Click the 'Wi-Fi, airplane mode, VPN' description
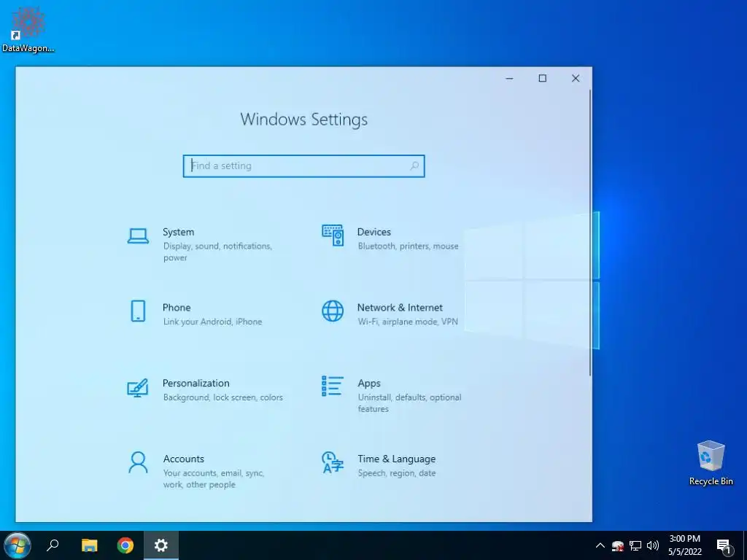The width and height of the screenshot is (747, 560). click(408, 322)
